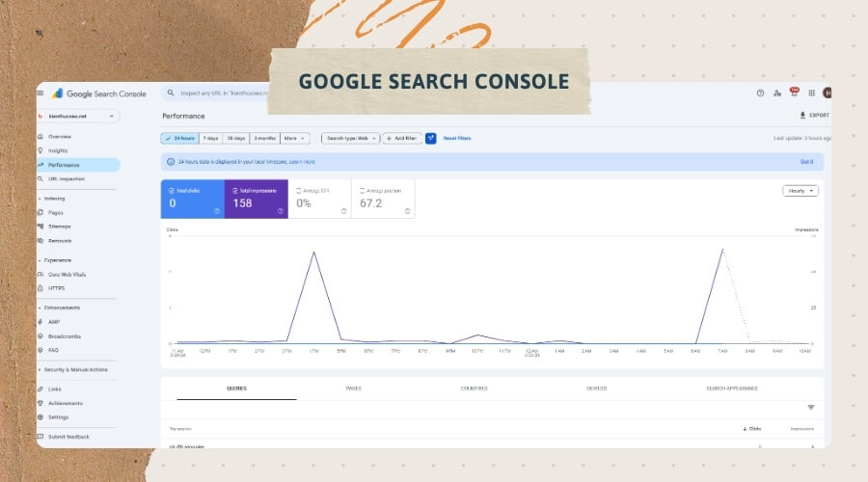Switch to the Queries tab
This screenshot has height=482, width=868.
(236, 388)
